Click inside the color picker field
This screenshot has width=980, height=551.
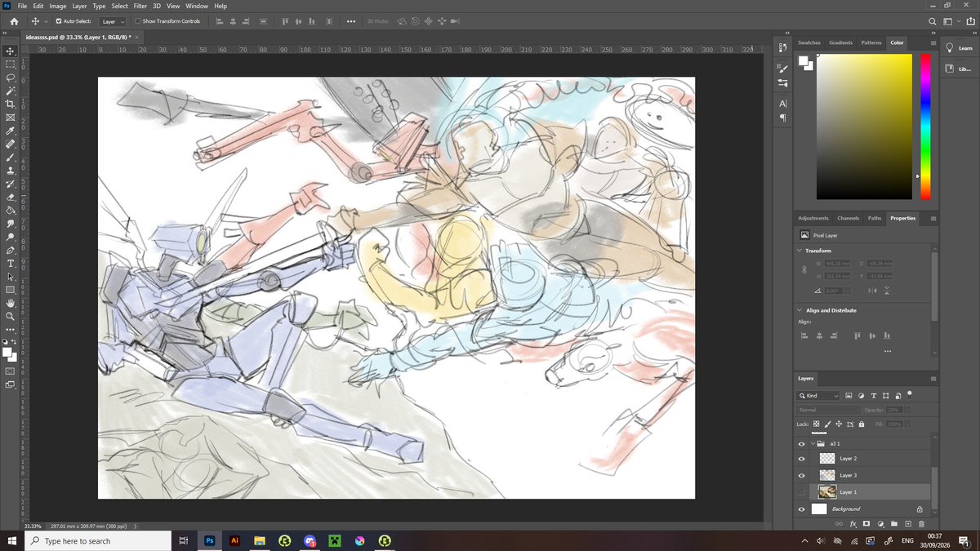pos(864,127)
